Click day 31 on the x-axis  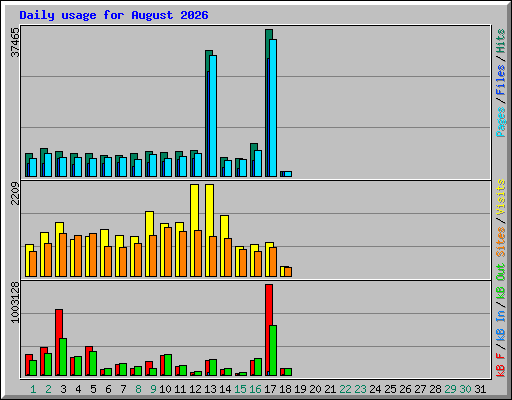point(480,389)
